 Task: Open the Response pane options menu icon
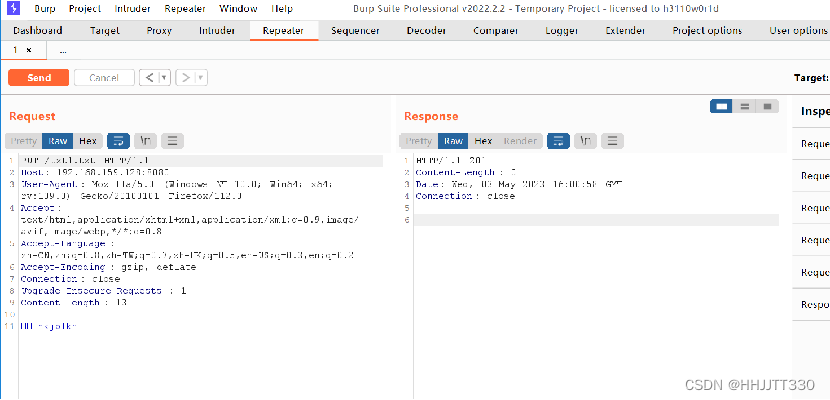click(x=612, y=141)
